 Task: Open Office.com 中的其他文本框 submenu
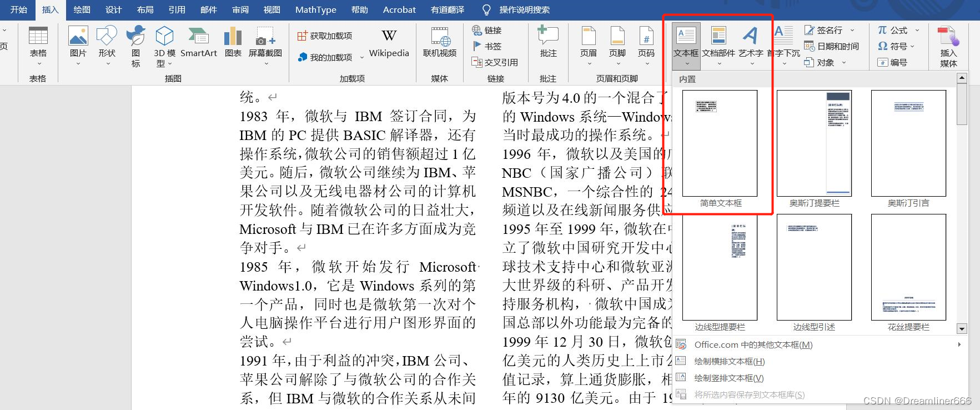(x=820, y=344)
